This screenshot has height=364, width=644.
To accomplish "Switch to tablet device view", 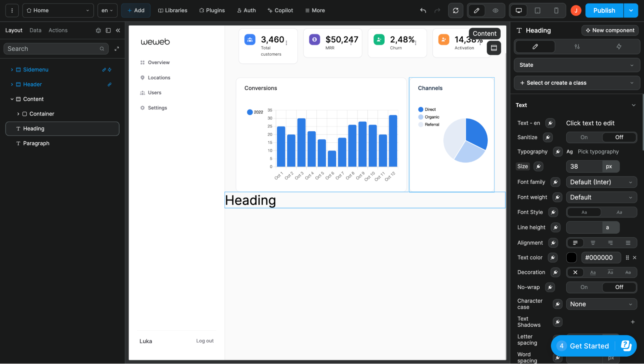I will 537,11.
